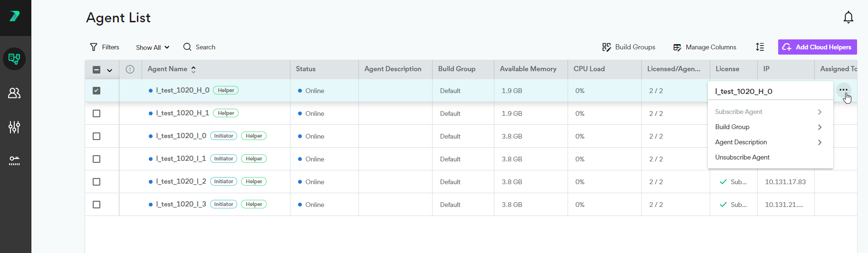Click the three-dots menu for I_test_1020_H_0

click(843, 90)
